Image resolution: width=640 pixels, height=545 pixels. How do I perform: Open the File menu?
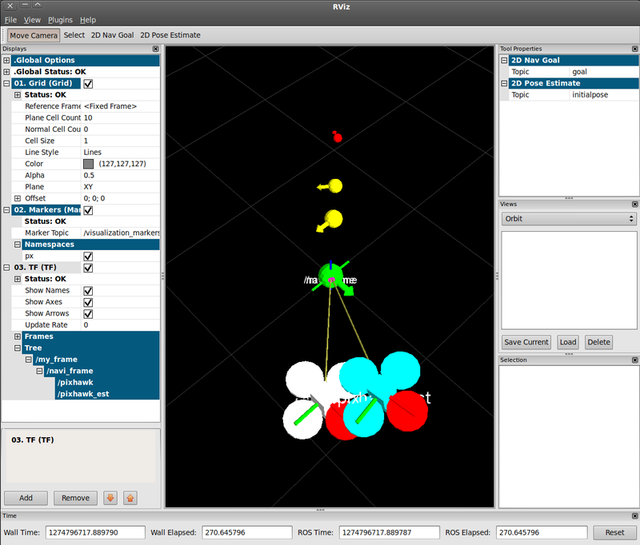[x=10, y=20]
